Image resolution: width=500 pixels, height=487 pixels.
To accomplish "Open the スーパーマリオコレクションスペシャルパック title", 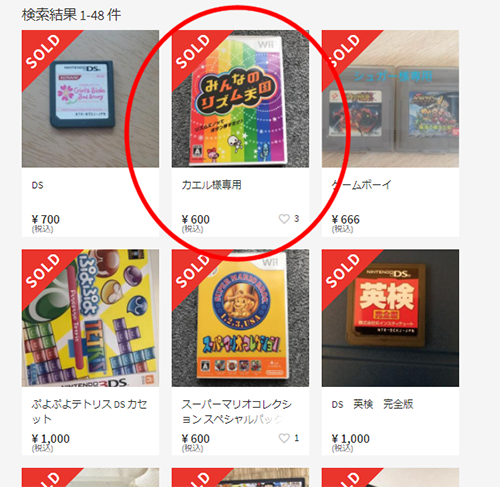I will 236,411.
